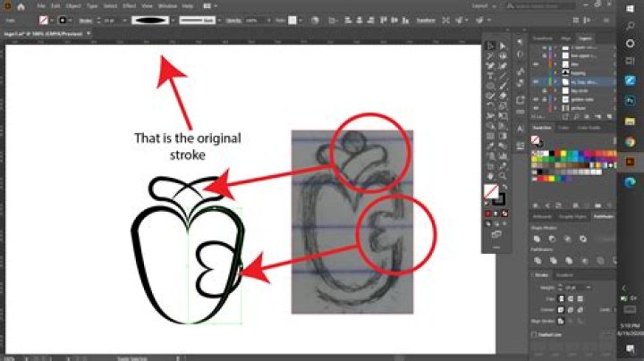Select the Artboard tool
The image size is (644, 361).
click(490, 166)
